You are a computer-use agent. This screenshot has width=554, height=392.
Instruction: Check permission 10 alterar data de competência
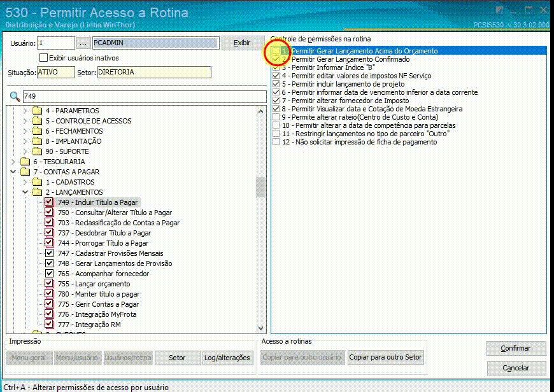[x=276, y=125]
